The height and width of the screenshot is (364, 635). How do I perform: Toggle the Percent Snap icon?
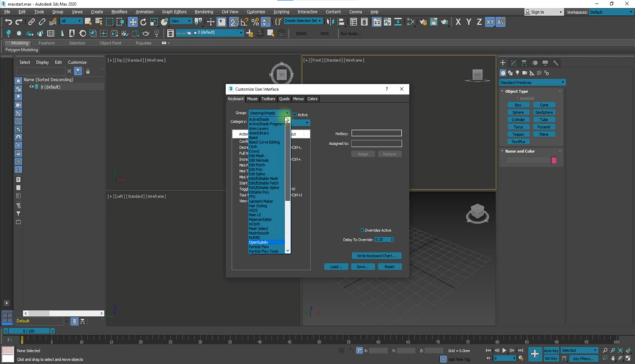point(255,22)
